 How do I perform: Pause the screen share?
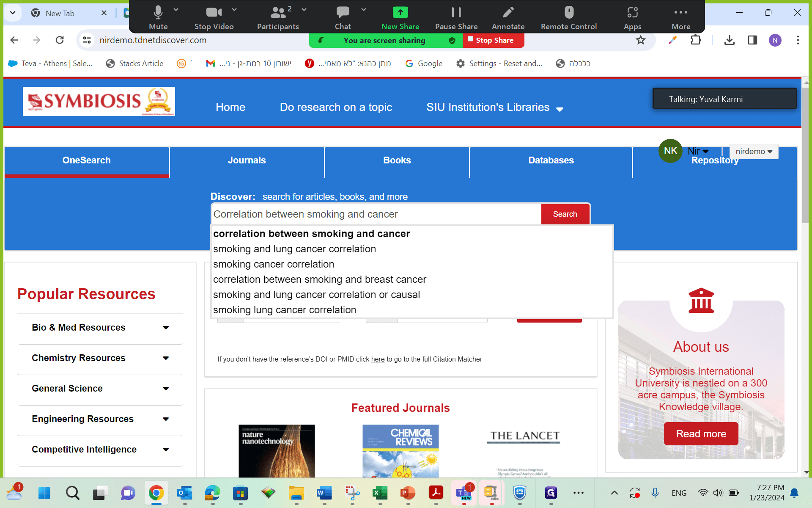point(456,17)
